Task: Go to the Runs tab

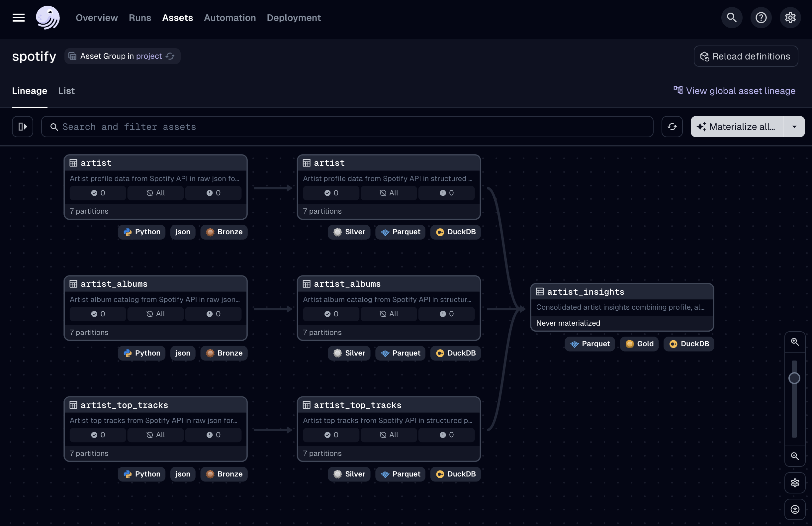Action: click(140, 18)
